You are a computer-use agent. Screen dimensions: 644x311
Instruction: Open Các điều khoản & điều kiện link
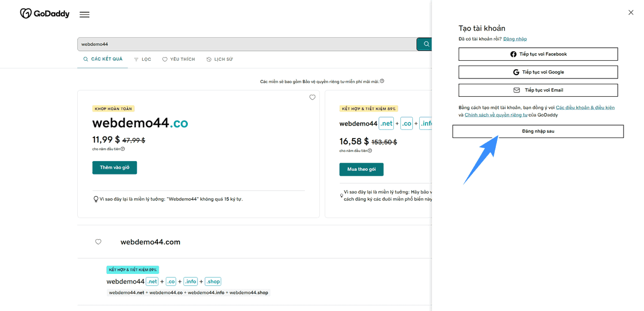click(585, 107)
